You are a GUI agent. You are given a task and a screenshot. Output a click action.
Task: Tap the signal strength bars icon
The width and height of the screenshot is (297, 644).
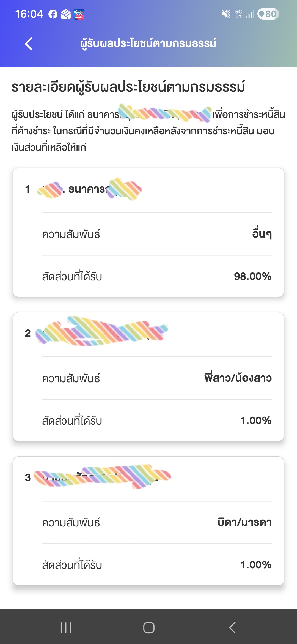pyautogui.click(x=250, y=14)
